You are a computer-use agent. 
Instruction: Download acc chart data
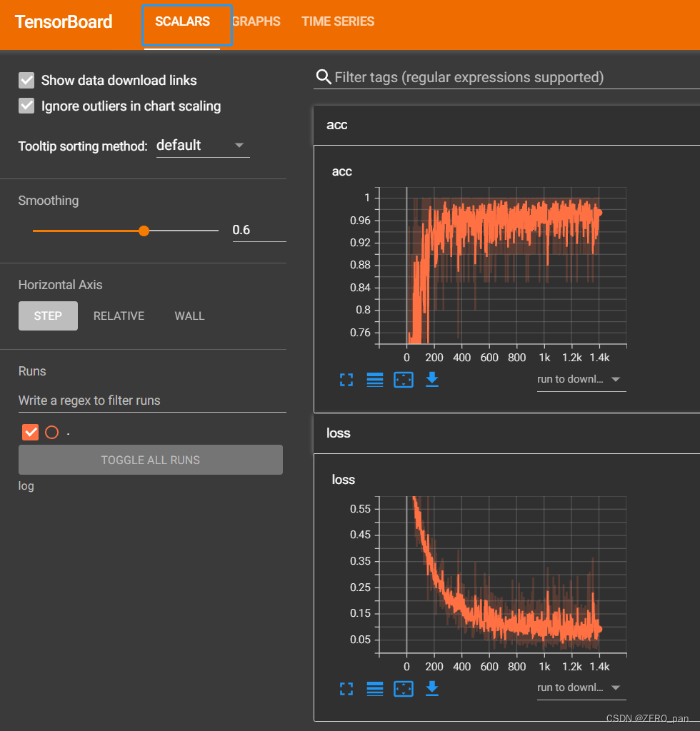tap(432, 380)
